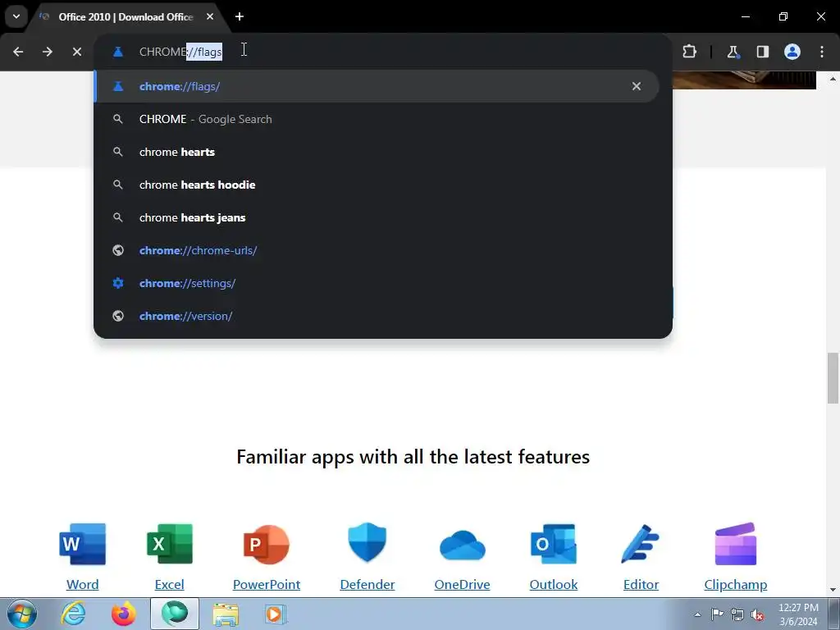This screenshot has width=840, height=630.
Task: Launch Internet Explorer from the taskbar
Action: pyautogui.click(x=73, y=614)
